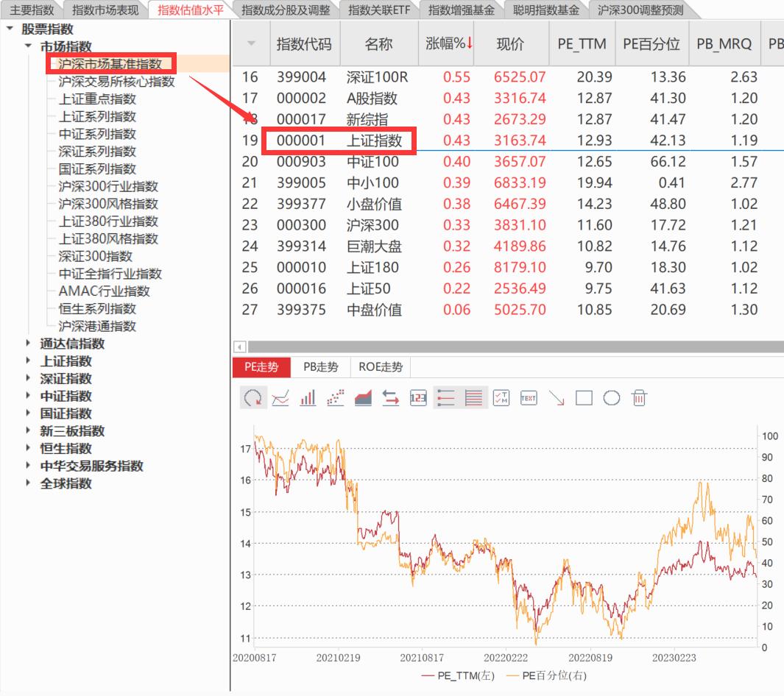Click the trash icon to clear drawings
The width and height of the screenshot is (784, 696).
[638, 398]
